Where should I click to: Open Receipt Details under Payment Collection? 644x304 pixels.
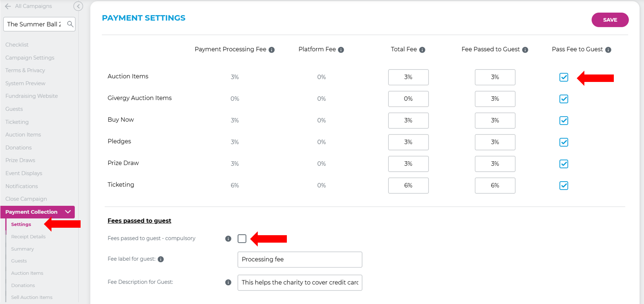[28, 237]
